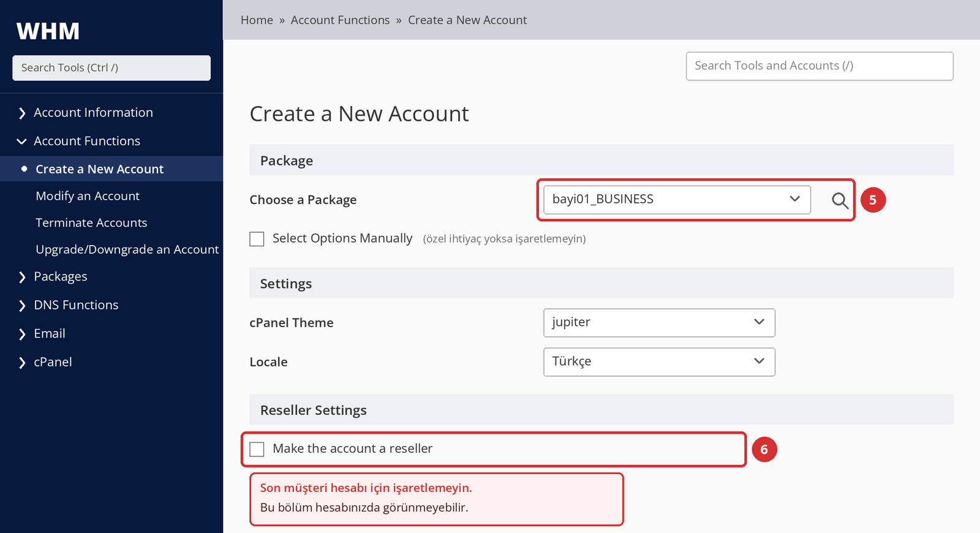Expand Email section chevron
The height and width of the screenshot is (533, 980).
22,334
